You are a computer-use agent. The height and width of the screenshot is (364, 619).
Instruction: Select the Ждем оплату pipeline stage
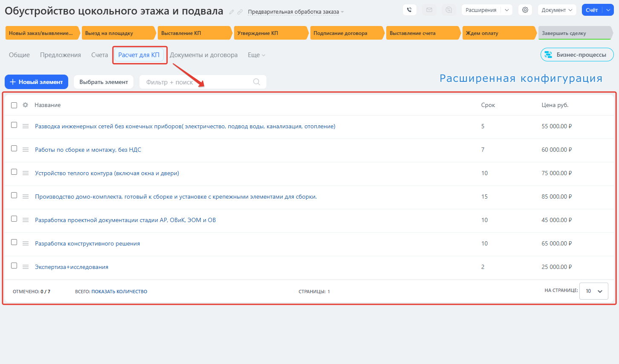(x=498, y=33)
